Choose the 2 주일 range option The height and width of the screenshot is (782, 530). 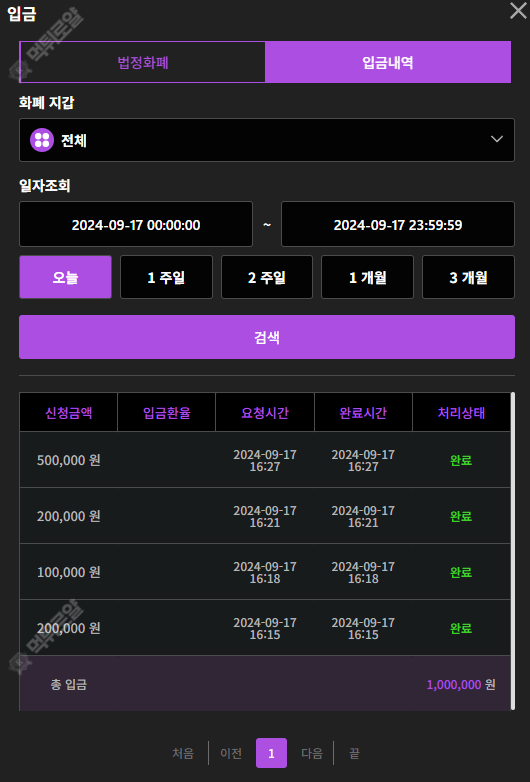tap(267, 277)
